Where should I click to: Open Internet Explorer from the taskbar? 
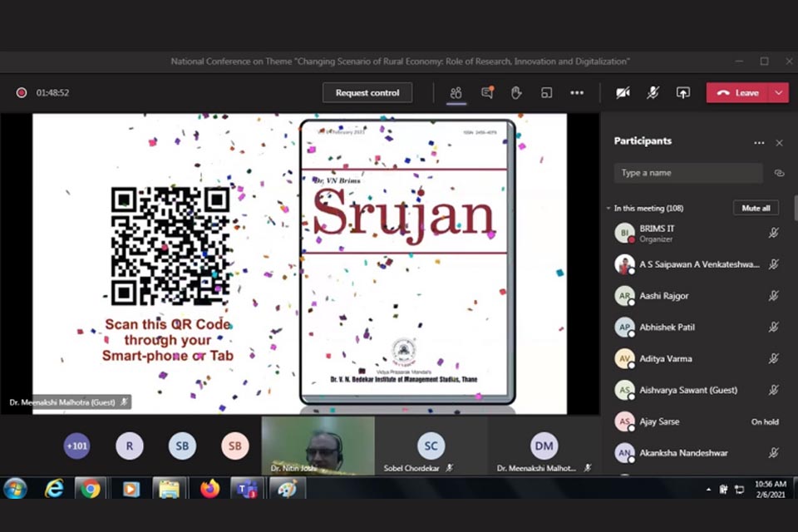pos(55,490)
